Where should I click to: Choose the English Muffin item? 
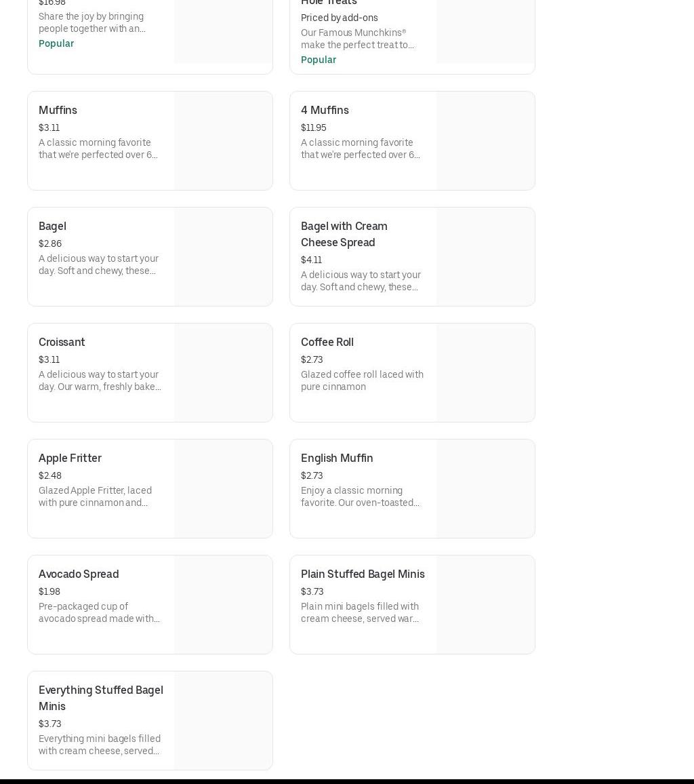[337, 458]
